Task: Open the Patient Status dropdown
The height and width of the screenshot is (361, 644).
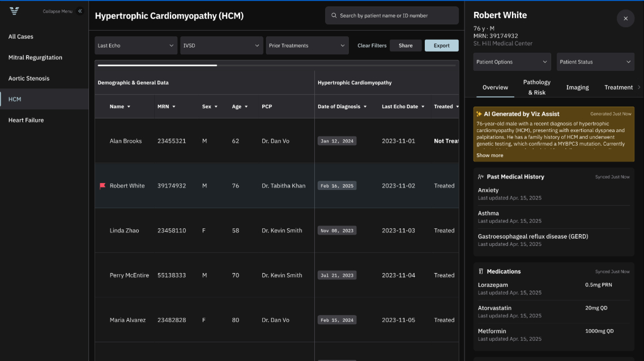Action: [595, 62]
